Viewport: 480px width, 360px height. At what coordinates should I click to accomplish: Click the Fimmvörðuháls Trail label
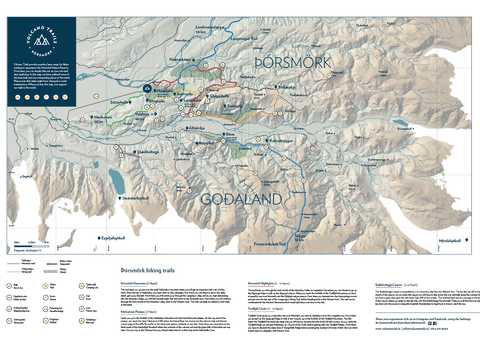coord(270,244)
